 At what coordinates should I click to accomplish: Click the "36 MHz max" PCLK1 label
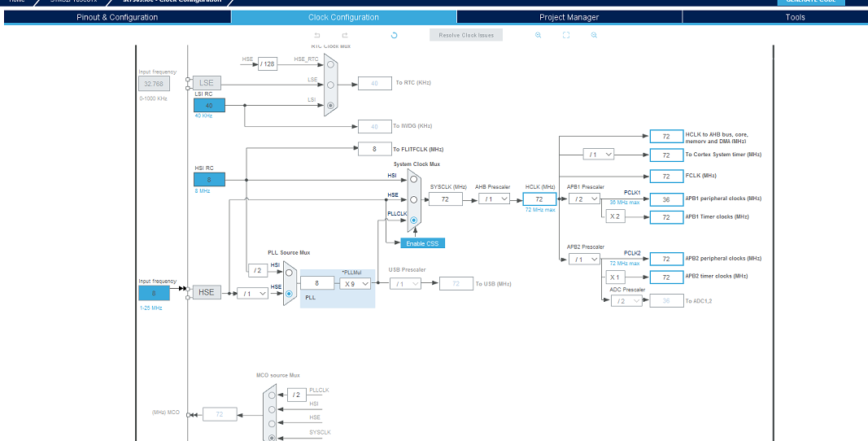[x=625, y=203]
